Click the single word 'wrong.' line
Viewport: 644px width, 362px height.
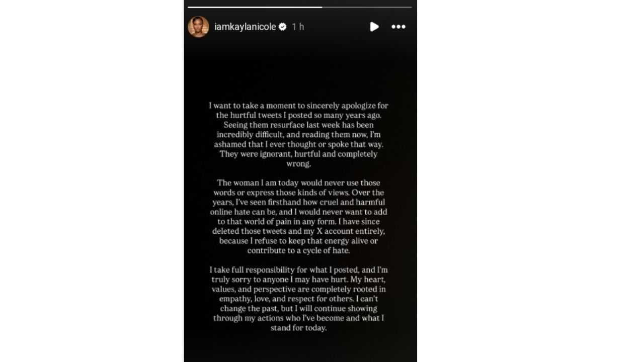(x=299, y=164)
